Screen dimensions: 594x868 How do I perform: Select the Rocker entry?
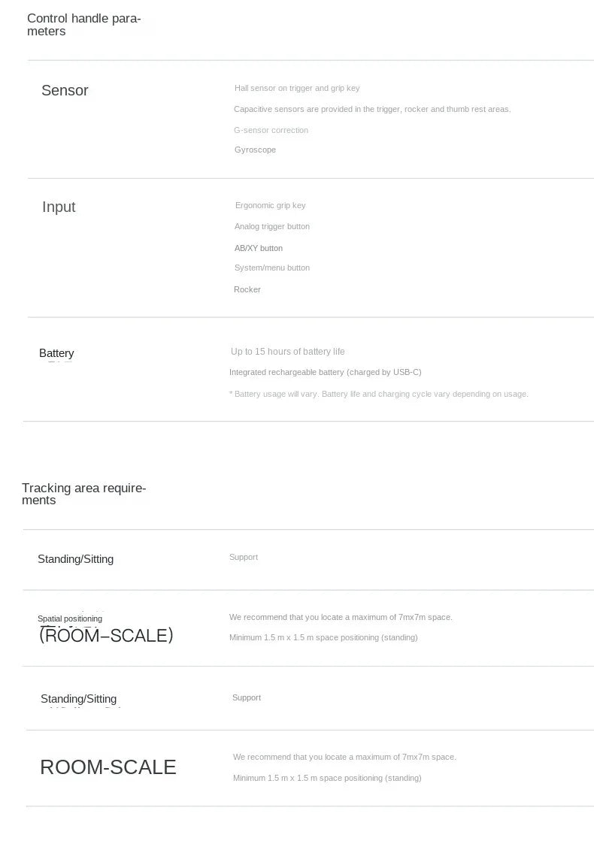point(247,289)
